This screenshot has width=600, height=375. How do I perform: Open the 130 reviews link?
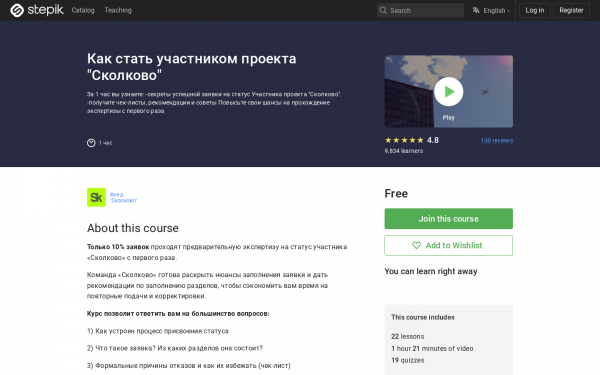(x=497, y=140)
